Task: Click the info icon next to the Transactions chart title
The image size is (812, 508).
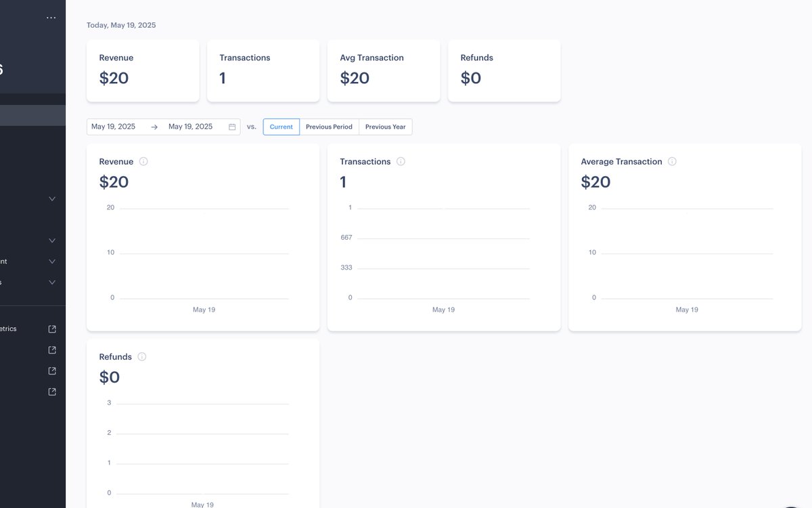Action: (x=401, y=161)
